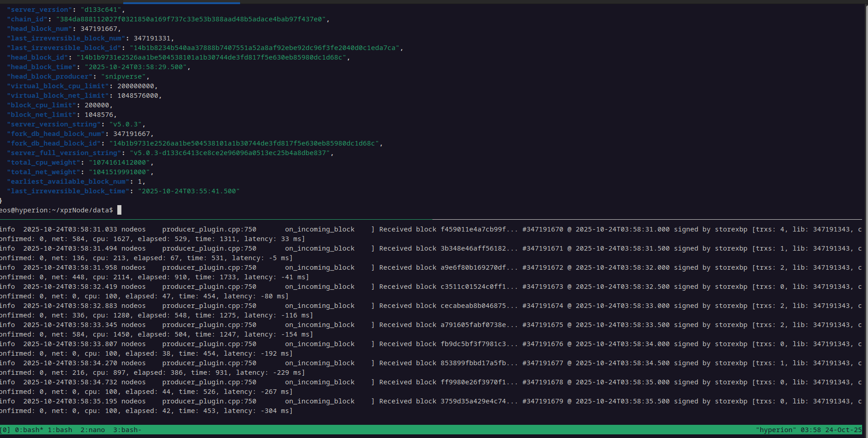This screenshot has height=438, width=868.
Task: Click the earliest_available_block_num key
Action: pyautogui.click(x=68, y=181)
